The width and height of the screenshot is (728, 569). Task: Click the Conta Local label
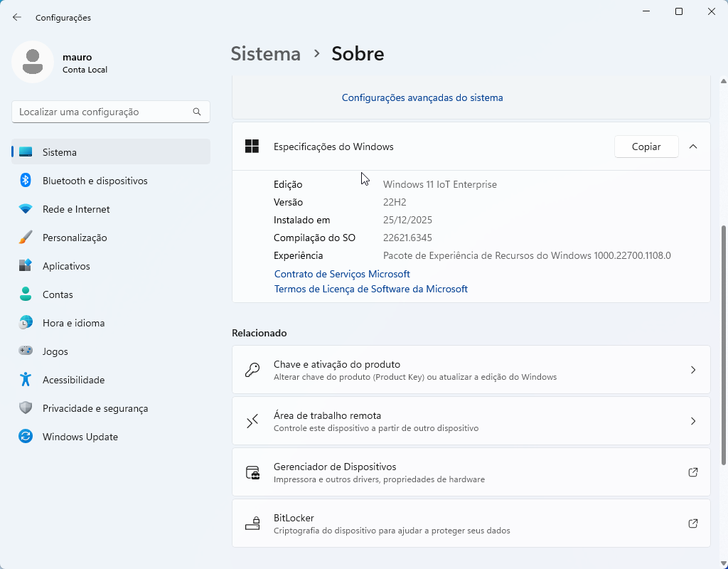[x=85, y=70]
